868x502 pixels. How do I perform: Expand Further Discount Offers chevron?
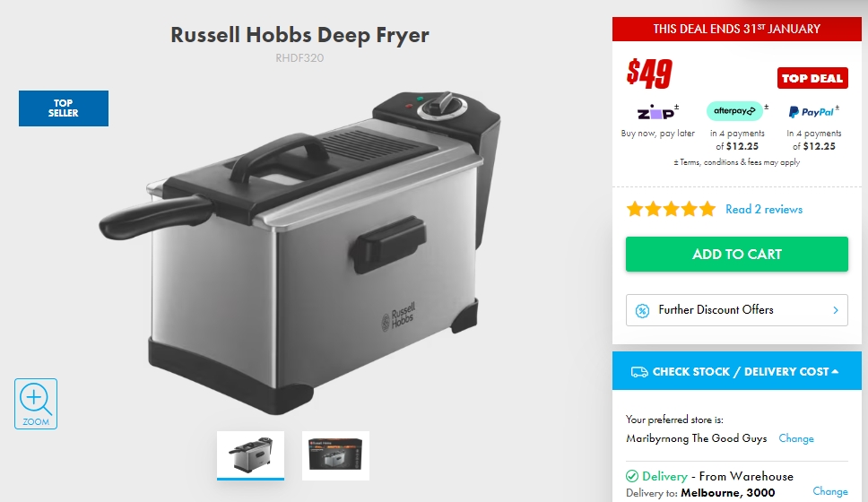coord(836,310)
